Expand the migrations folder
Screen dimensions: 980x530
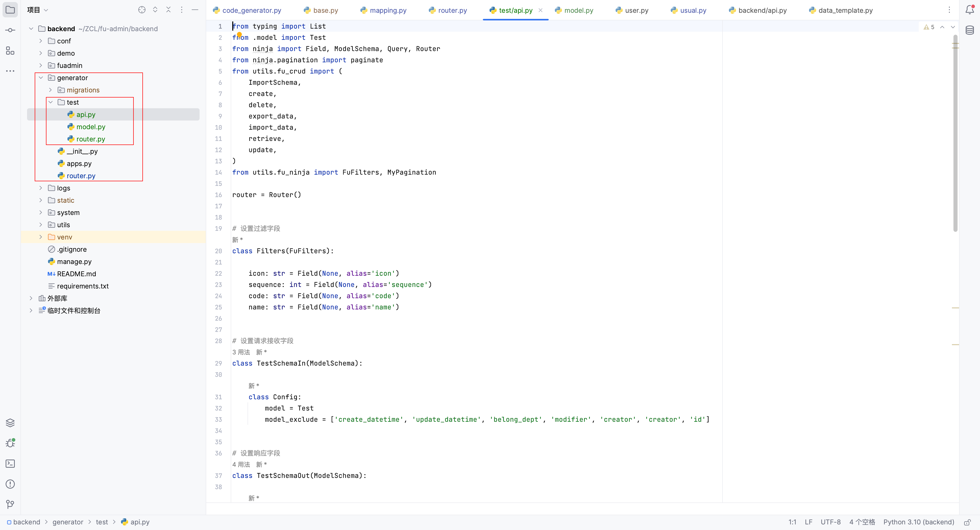click(51, 90)
